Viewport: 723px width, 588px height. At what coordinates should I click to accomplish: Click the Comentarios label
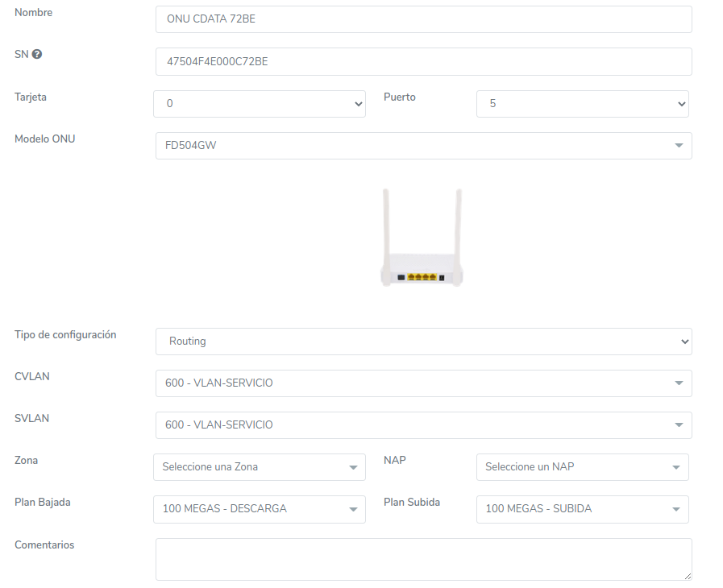[x=44, y=545]
